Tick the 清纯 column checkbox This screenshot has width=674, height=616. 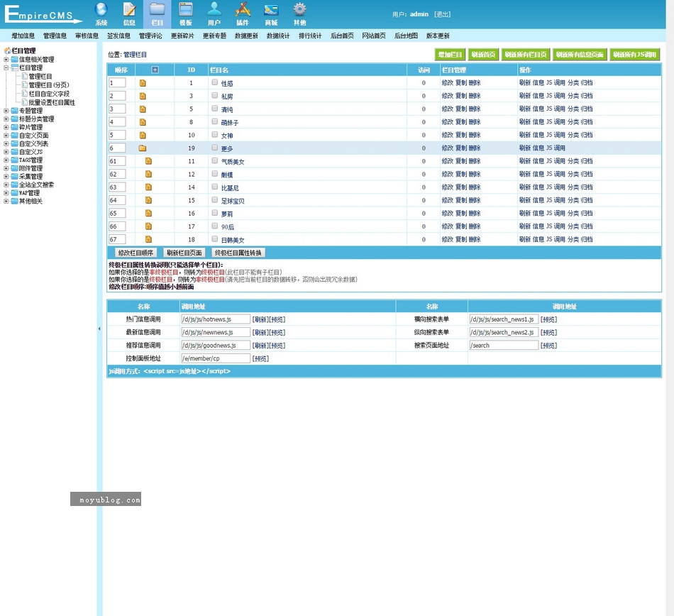click(214, 109)
